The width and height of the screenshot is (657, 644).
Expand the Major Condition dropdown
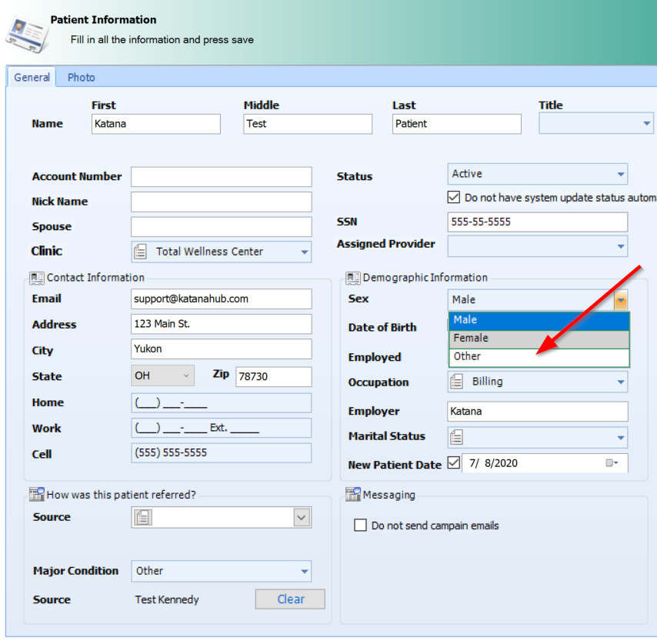click(304, 572)
